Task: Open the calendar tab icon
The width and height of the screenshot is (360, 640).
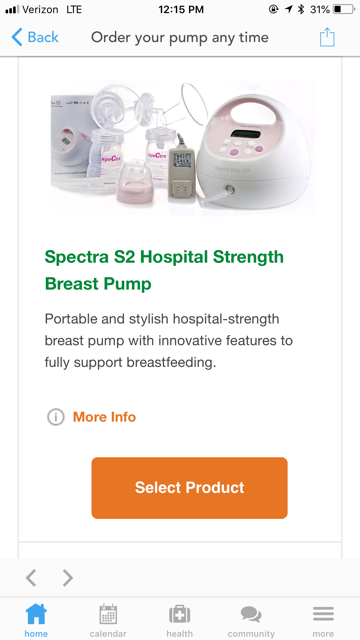Action: click(108, 614)
